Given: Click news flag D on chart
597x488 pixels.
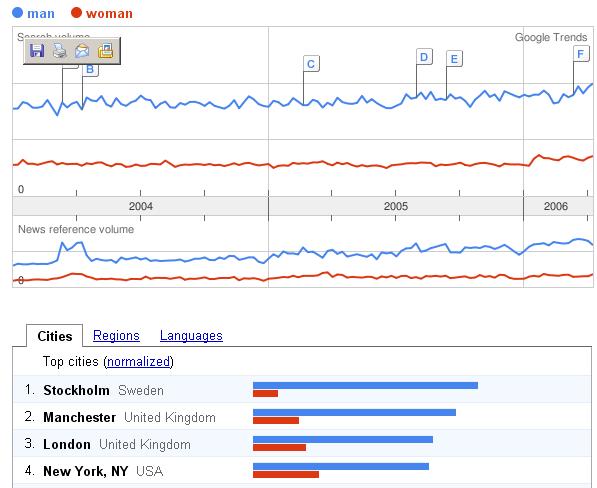Looking at the screenshot, I should 424,57.
